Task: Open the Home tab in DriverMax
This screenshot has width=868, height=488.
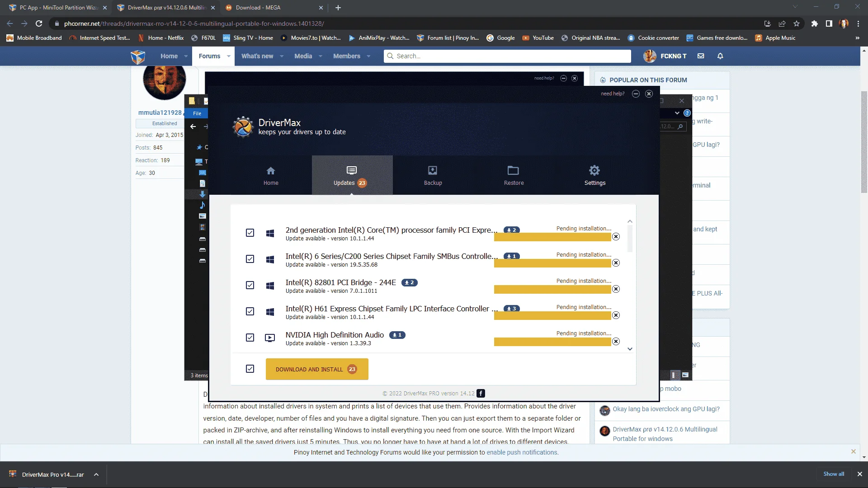Action: [271, 175]
